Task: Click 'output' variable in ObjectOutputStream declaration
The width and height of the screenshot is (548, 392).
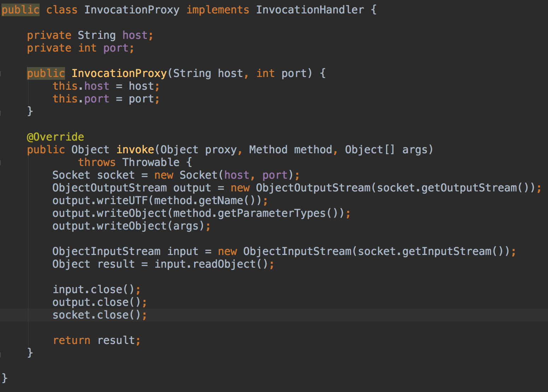Action: tap(192, 188)
